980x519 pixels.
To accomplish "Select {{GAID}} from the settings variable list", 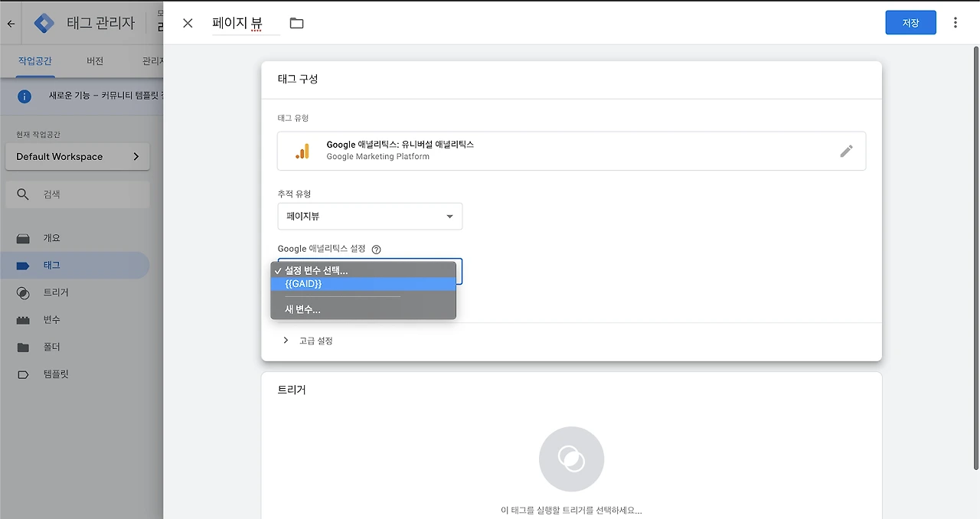I will (363, 284).
